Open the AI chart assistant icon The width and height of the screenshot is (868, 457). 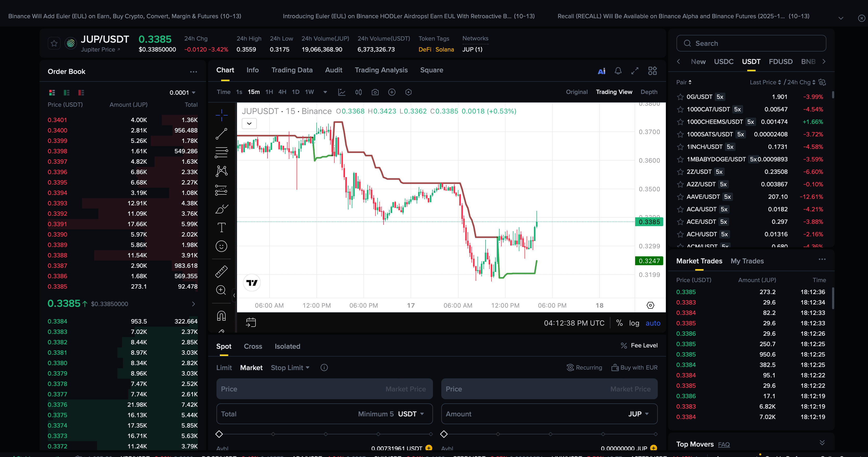click(602, 71)
